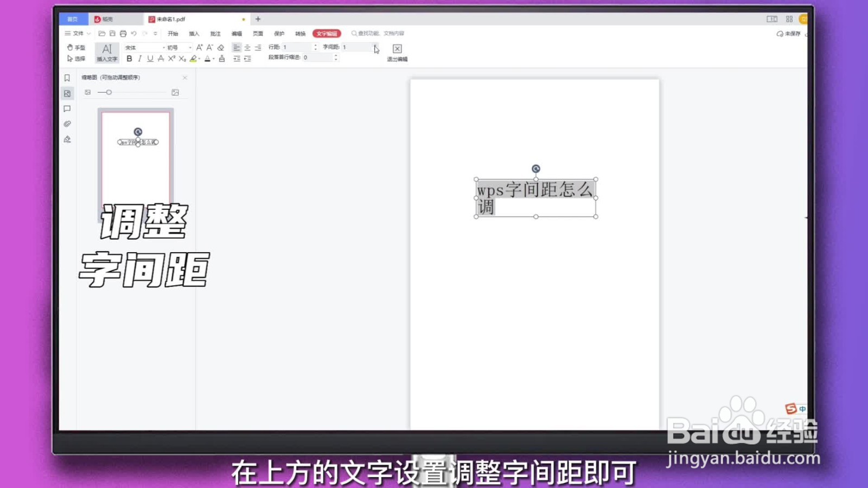Open the comments panel in left sidebar
The image size is (868, 488).
coord(67,109)
